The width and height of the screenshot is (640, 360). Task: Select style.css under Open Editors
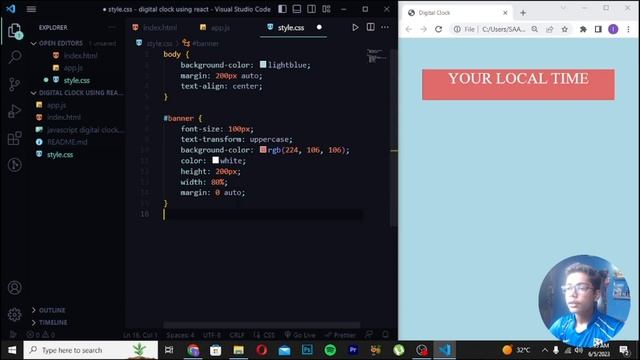pos(76,80)
